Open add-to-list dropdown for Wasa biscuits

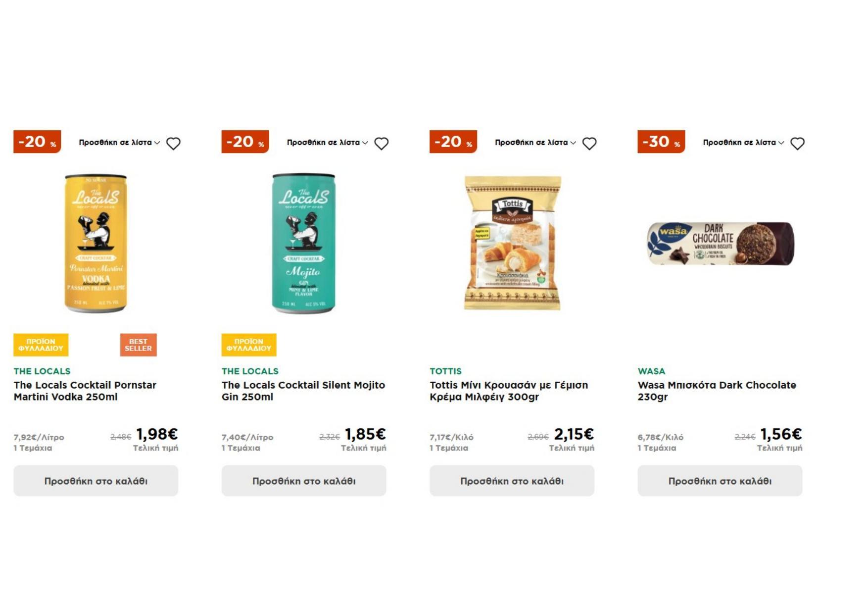click(743, 143)
